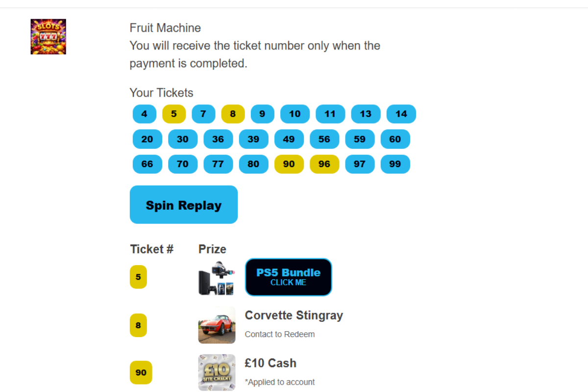Click the Contact to Redeem text
The height and width of the screenshot is (392, 588).
pos(280,334)
